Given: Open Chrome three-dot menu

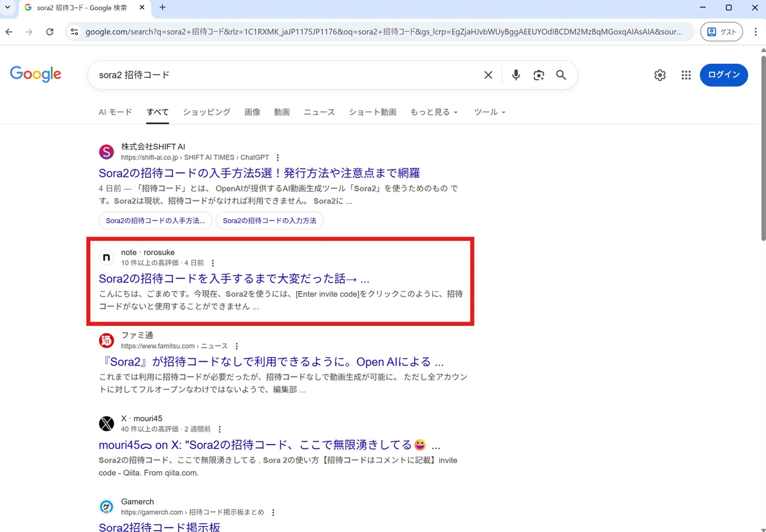Looking at the screenshot, I should pyautogui.click(x=756, y=32).
